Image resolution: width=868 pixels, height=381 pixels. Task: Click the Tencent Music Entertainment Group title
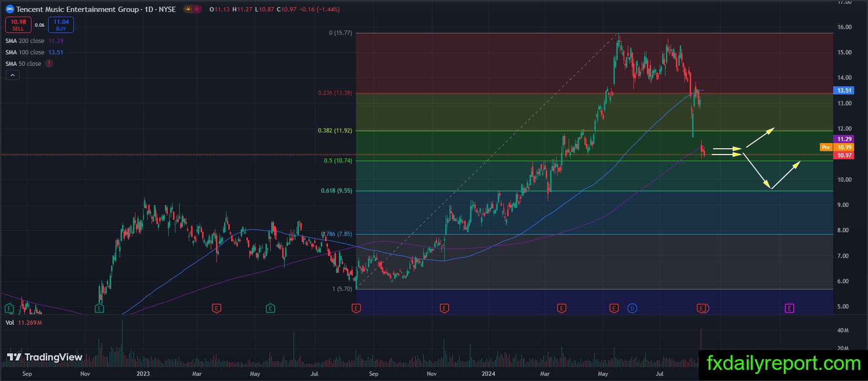click(78, 9)
